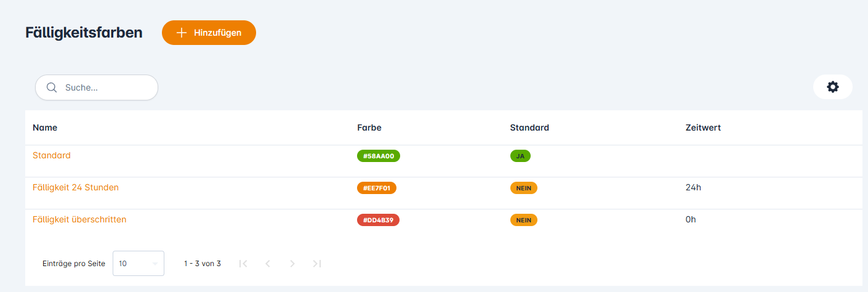
Task: Click the magnifier icon in search box
Action: point(52,87)
